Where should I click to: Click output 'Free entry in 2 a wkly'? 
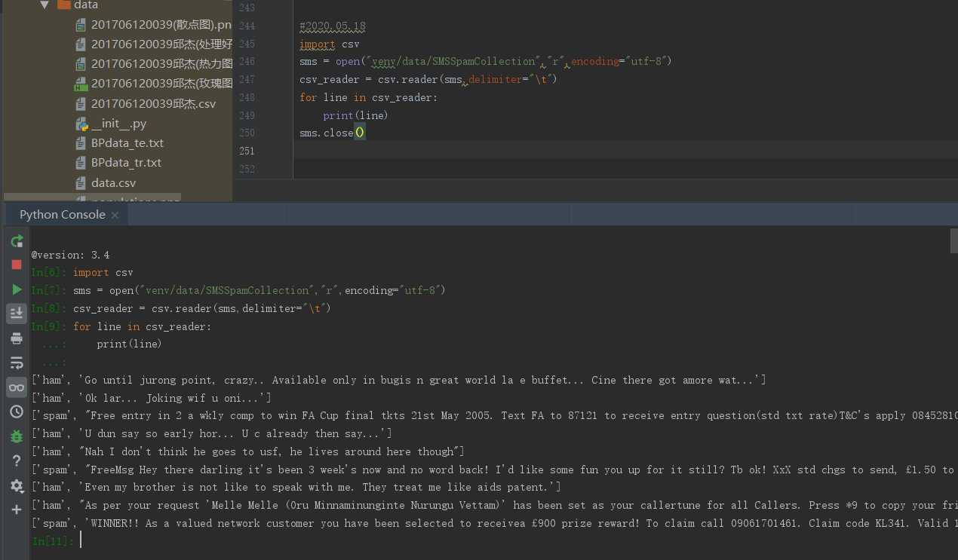[x=495, y=415]
